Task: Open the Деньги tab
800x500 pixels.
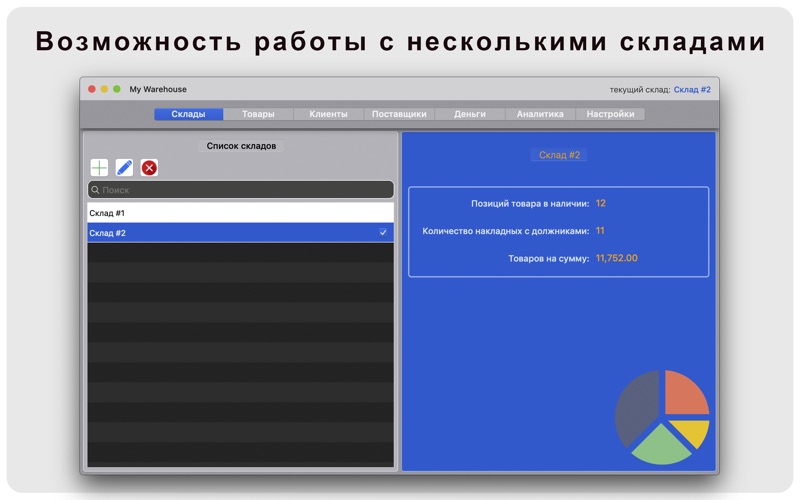Action: 469,114
